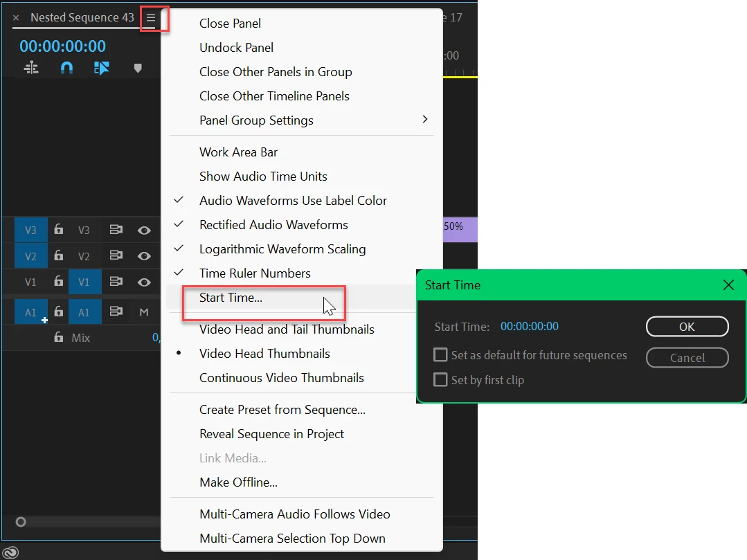Select Close Other Timeline Panels
Viewport: 747px width, 560px height.
(x=302, y=96)
